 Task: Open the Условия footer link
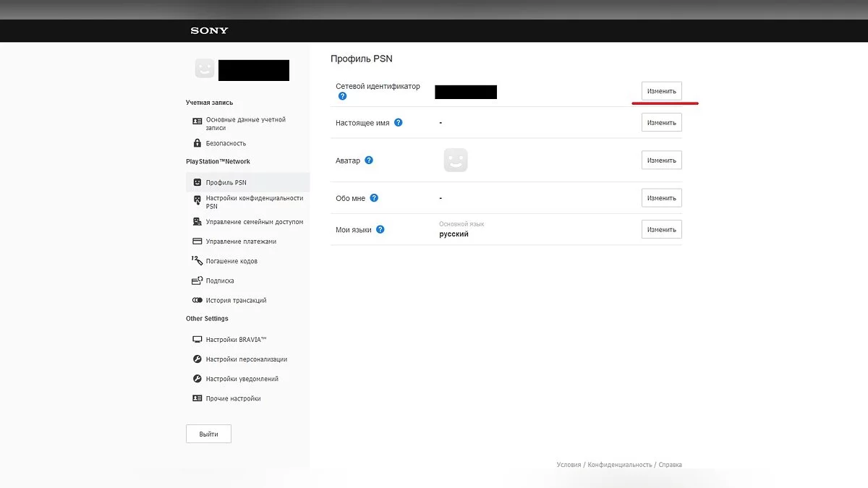569,465
